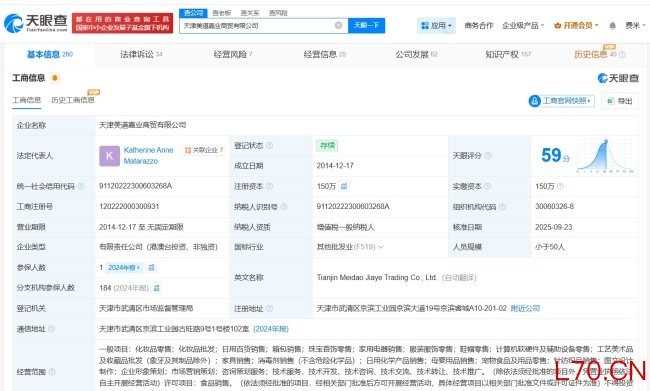Click the 天眼一下 search button
Image resolution: width=650 pixels, height=391 pixels.
click(x=366, y=25)
